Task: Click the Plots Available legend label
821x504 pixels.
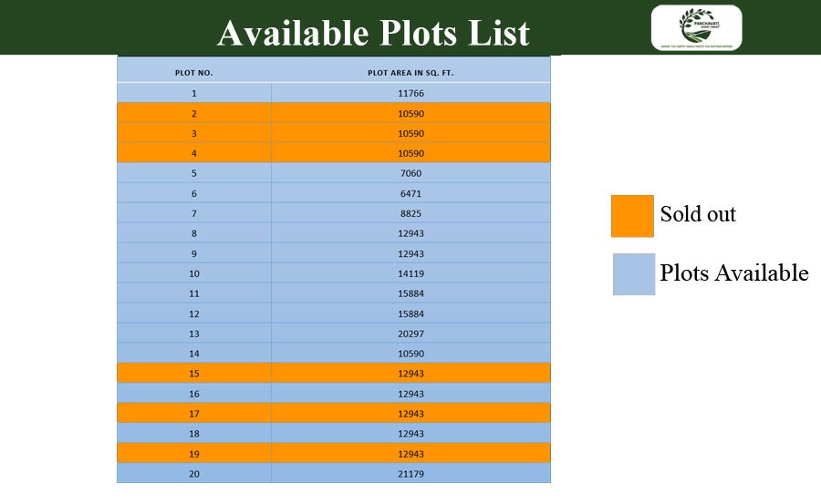Action: pos(734,273)
